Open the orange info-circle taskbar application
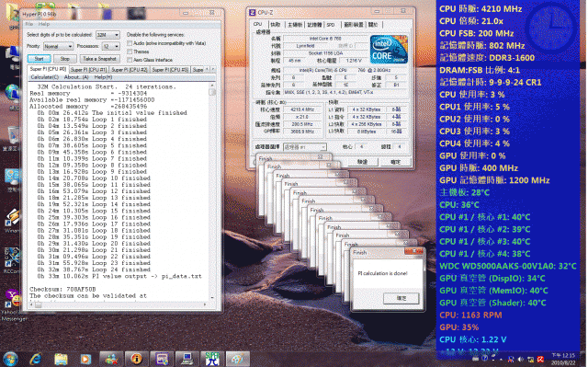Viewport: 588px width, 367px height. pos(137,359)
